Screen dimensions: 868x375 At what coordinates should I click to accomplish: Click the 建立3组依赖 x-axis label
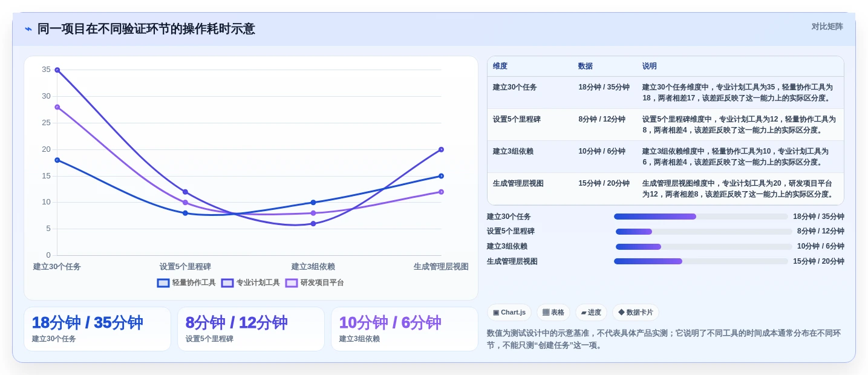(x=313, y=267)
